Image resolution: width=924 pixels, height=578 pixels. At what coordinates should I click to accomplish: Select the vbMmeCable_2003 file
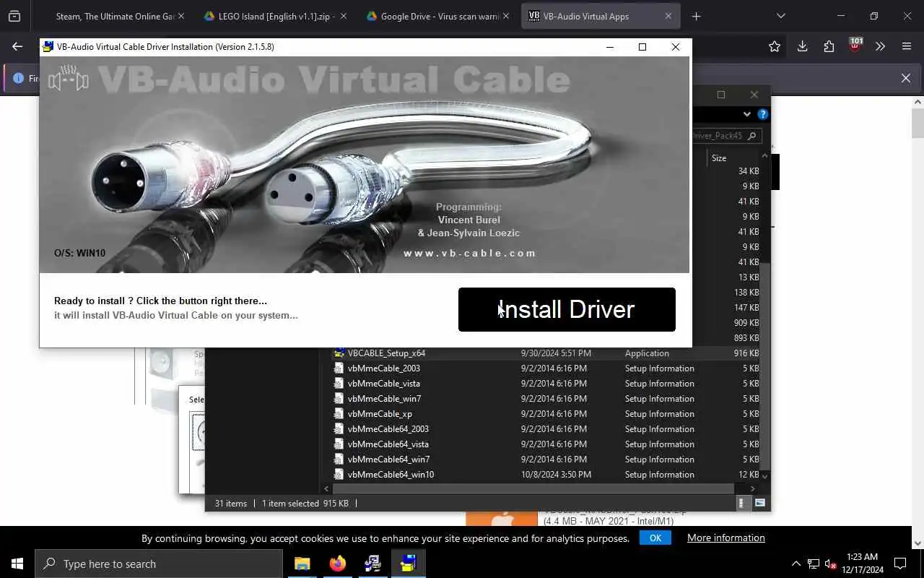click(x=546, y=368)
